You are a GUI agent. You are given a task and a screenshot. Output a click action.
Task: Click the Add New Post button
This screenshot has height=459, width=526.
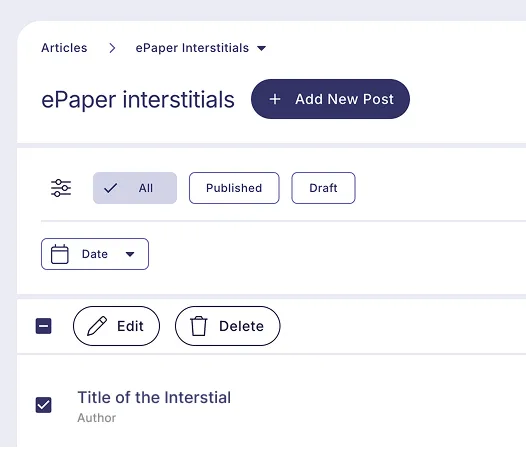tap(330, 99)
